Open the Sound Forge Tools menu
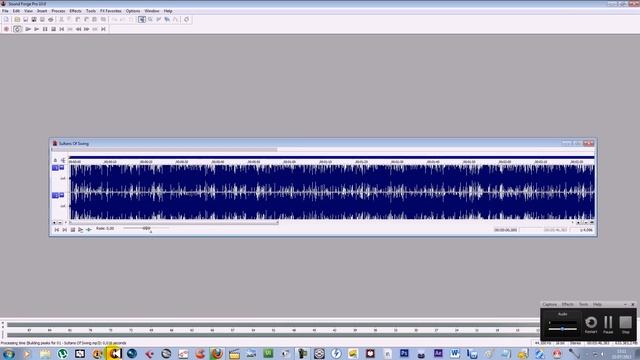 coord(91,11)
